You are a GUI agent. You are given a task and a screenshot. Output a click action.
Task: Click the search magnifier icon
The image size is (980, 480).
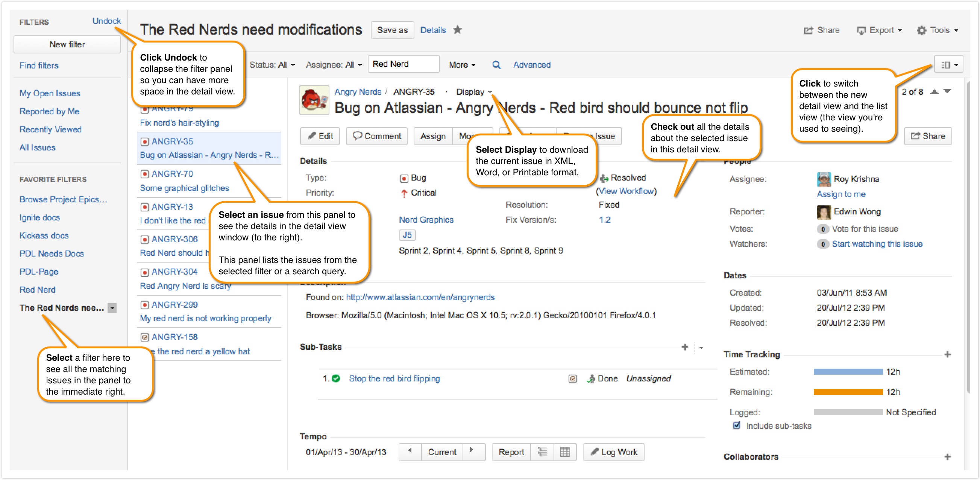click(x=496, y=65)
